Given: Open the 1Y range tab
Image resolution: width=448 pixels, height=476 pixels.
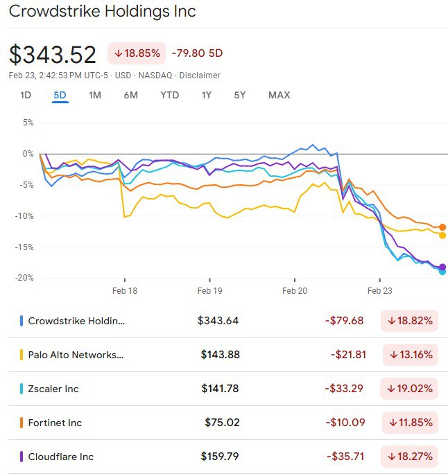Looking at the screenshot, I should tap(207, 95).
